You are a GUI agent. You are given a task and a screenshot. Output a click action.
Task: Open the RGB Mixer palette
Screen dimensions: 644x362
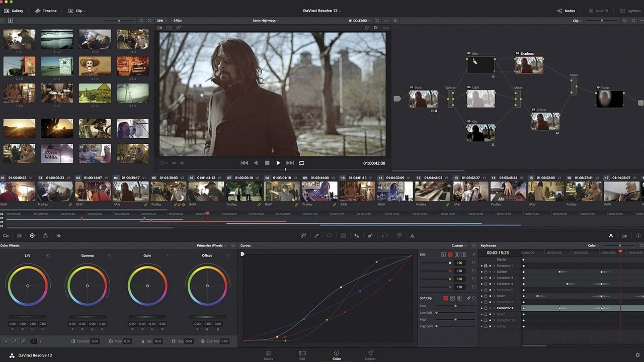[44, 235]
